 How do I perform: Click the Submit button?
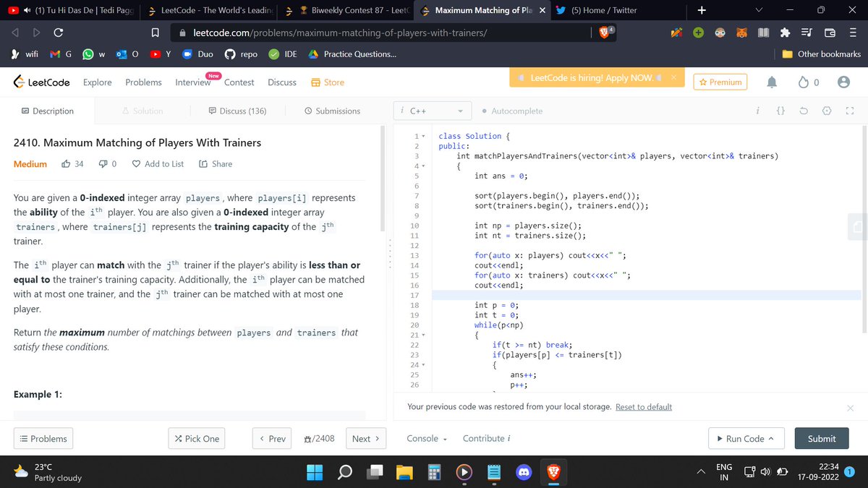pos(822,439)
